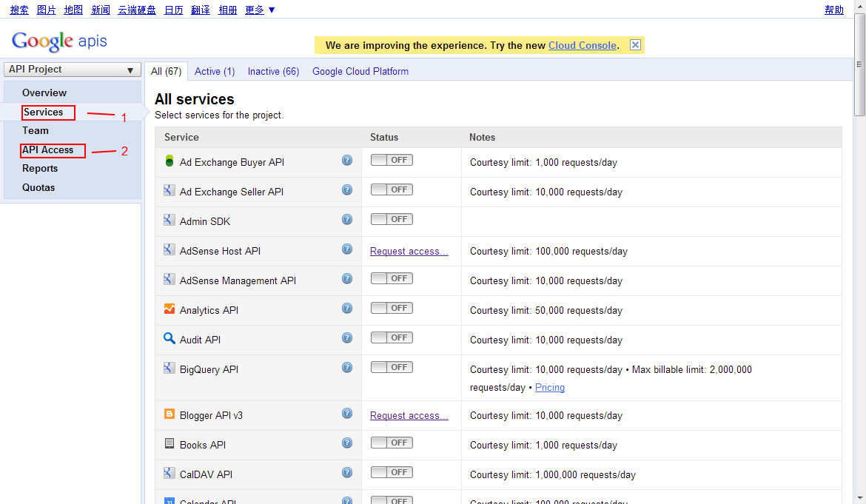Open the API Project dropdown
Screen dimensions: 866x504
(72, 70)
